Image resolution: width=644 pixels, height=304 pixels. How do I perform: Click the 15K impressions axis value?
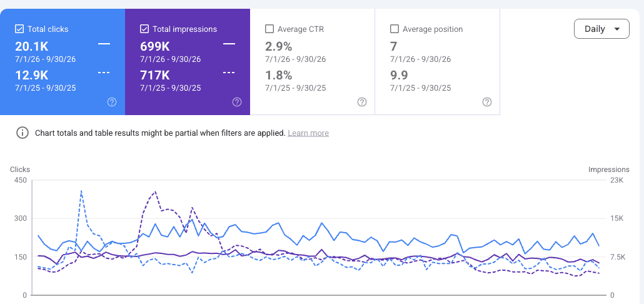[x=617, y=218]
